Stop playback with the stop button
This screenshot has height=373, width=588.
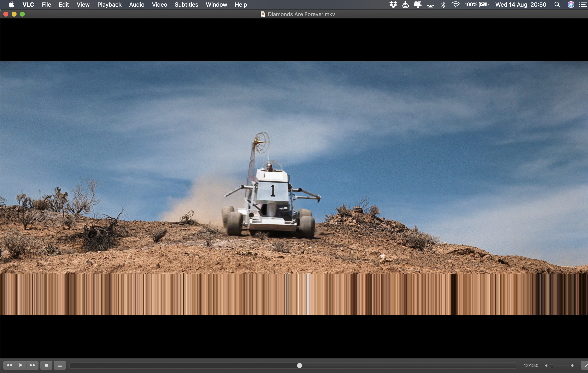click(46, 365)
